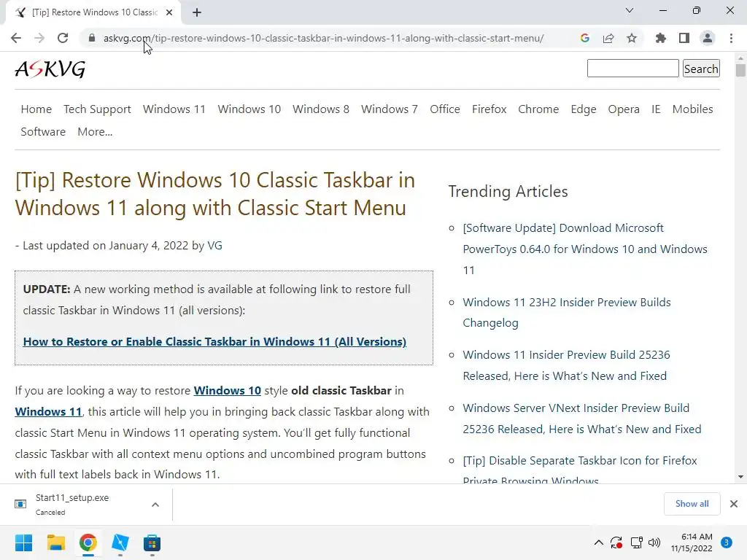Open the Chrome profile avatar

point(708,38)
